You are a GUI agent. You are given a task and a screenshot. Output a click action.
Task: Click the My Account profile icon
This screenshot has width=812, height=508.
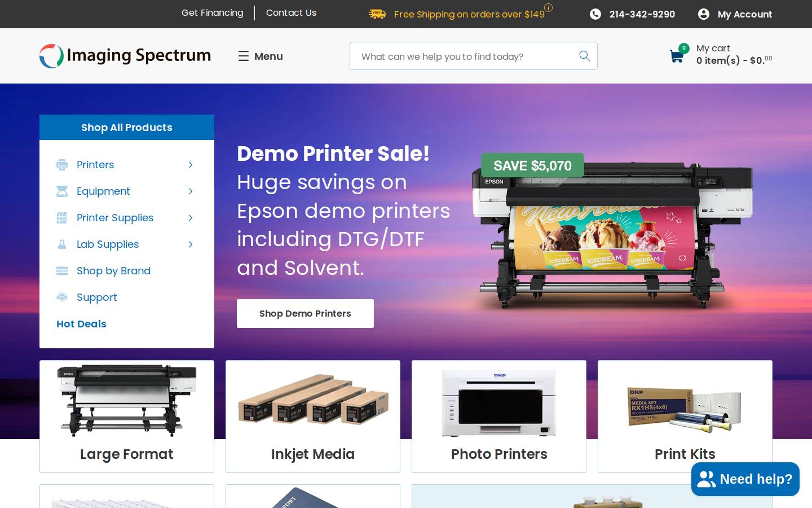(x=704, y=14)
